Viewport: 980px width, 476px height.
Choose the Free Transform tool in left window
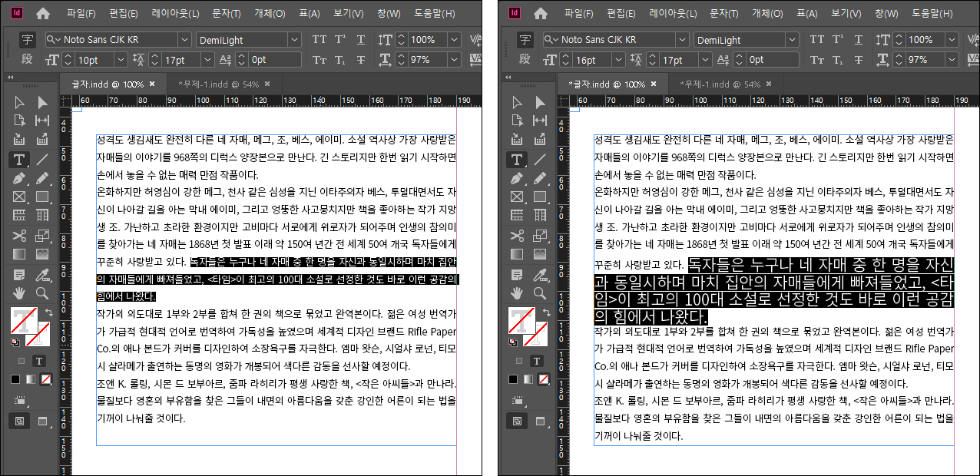[x=42, y=235]
